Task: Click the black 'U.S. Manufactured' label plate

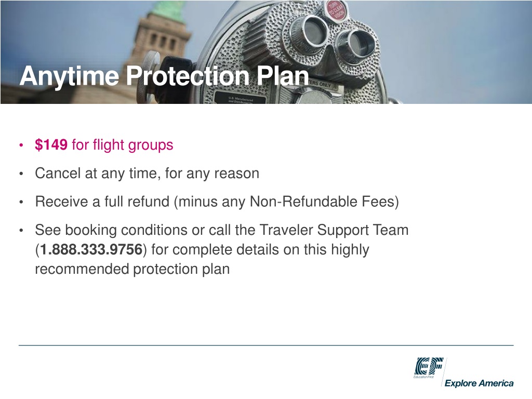Action: [240, 99]
